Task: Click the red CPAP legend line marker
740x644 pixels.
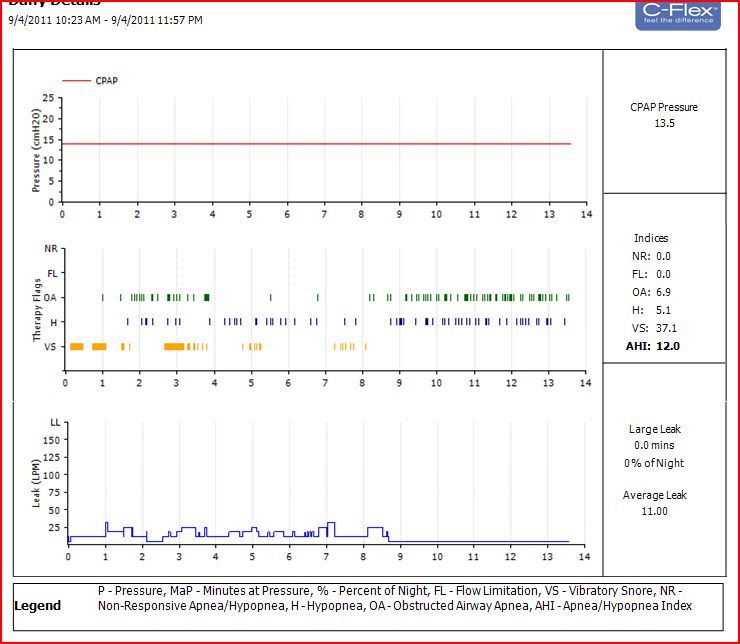Action: (76, 80)
